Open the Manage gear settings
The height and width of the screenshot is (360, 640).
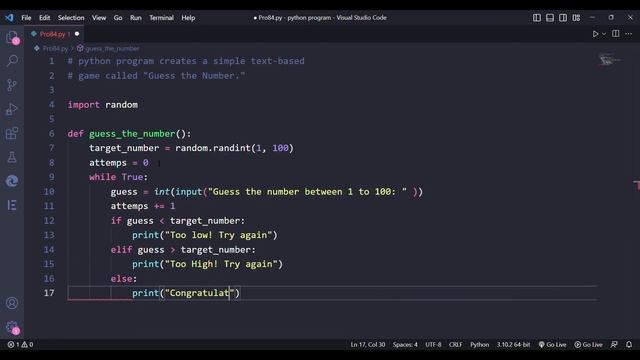[12, 327]
